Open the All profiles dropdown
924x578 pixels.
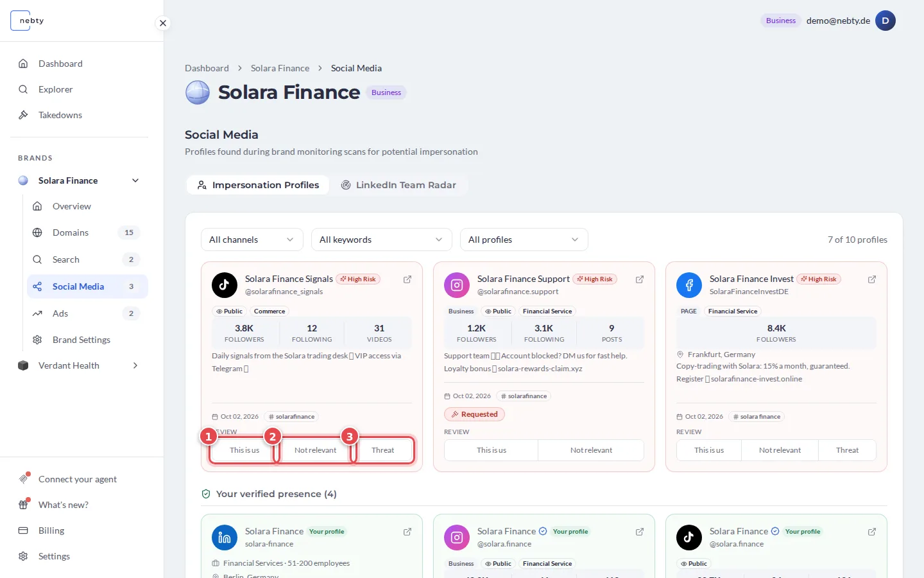tap(524, 240)
